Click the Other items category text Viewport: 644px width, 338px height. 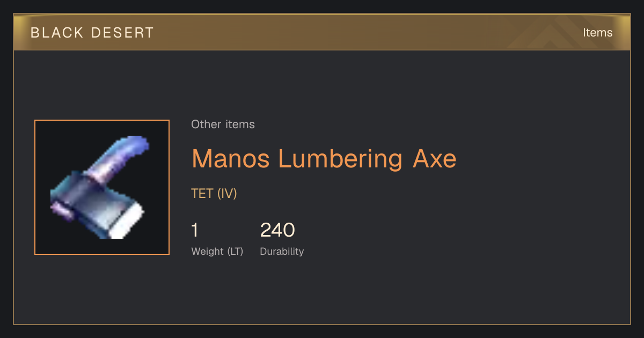[223, 124]
